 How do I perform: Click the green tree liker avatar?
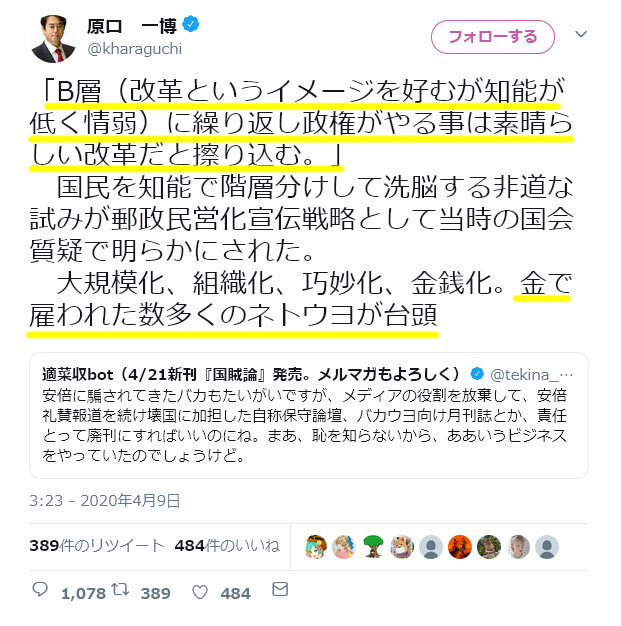point(373,547)
